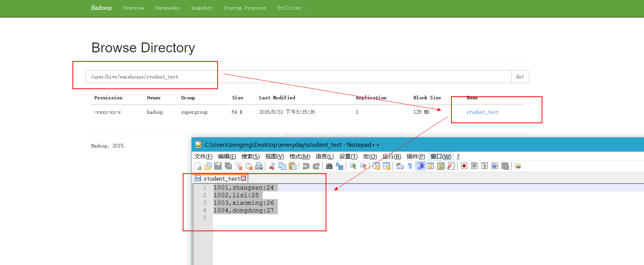Viewport: 644px width, 265px height.
Task: Click User defined language icon
Action: 431,166
